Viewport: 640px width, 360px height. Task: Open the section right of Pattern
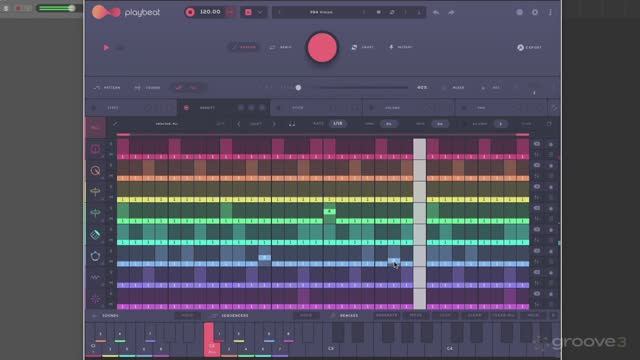click(x=147, y=88)
